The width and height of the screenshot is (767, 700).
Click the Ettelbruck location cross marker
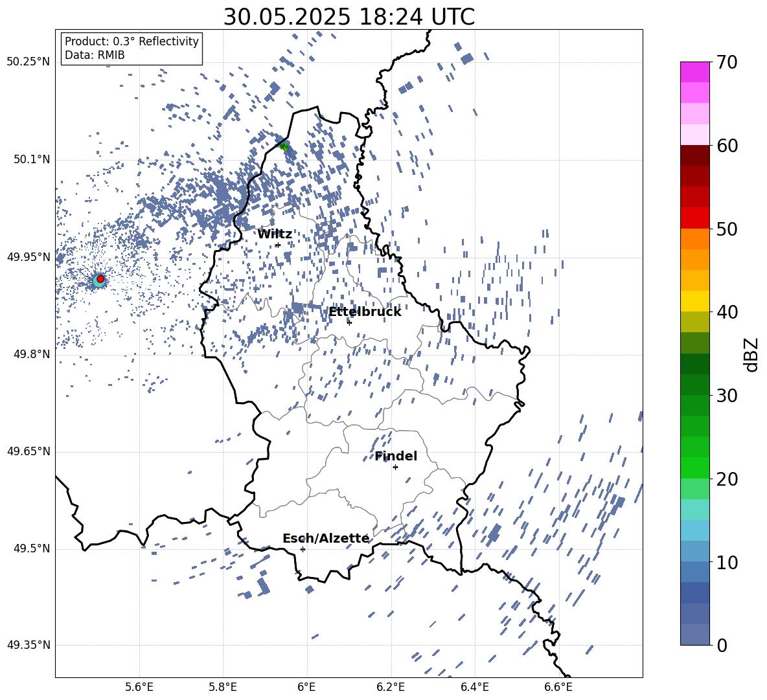point(349,322)
